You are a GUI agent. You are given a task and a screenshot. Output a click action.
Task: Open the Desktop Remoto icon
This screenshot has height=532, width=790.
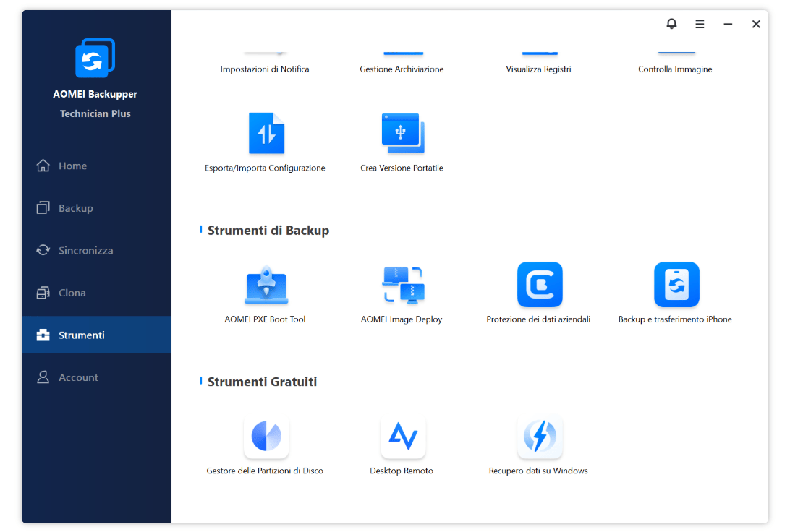(x=403, y=437)
